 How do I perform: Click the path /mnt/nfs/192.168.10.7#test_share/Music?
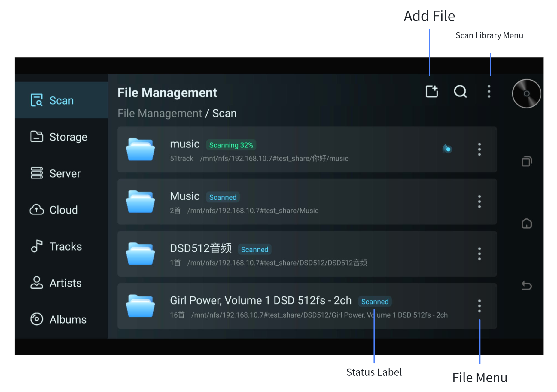click(x=253, y=211)
